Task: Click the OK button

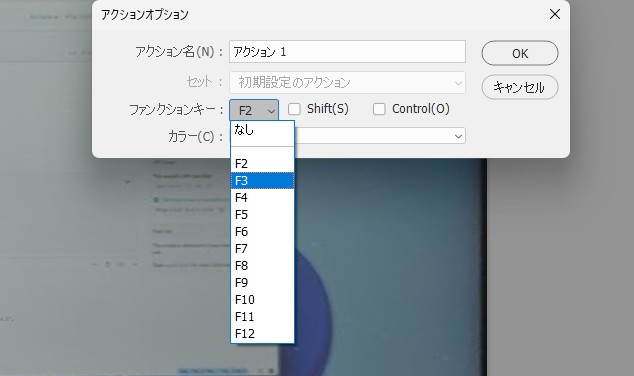Action: [x=520, y=53]
